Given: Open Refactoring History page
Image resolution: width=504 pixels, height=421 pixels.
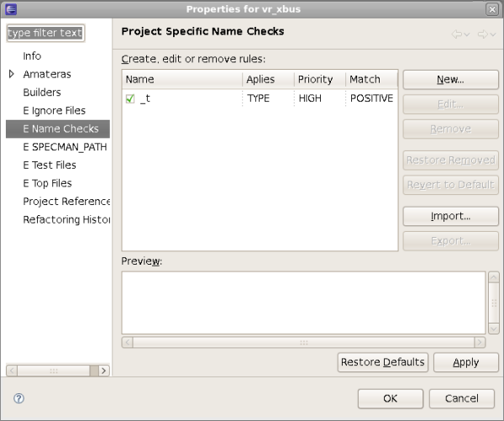Looking at the screenshot, I should [x=66, y=219].
